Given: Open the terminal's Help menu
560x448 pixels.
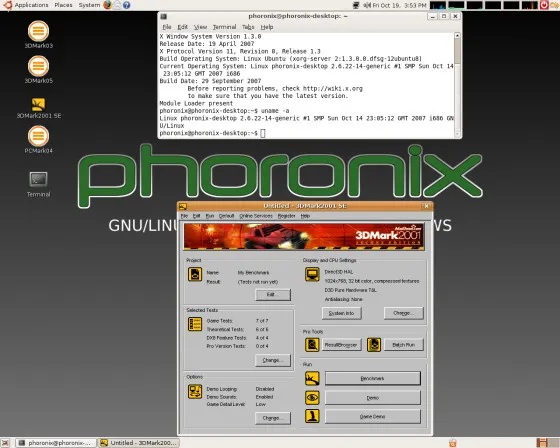Looking at the screenshot, I should pos(266,27).
